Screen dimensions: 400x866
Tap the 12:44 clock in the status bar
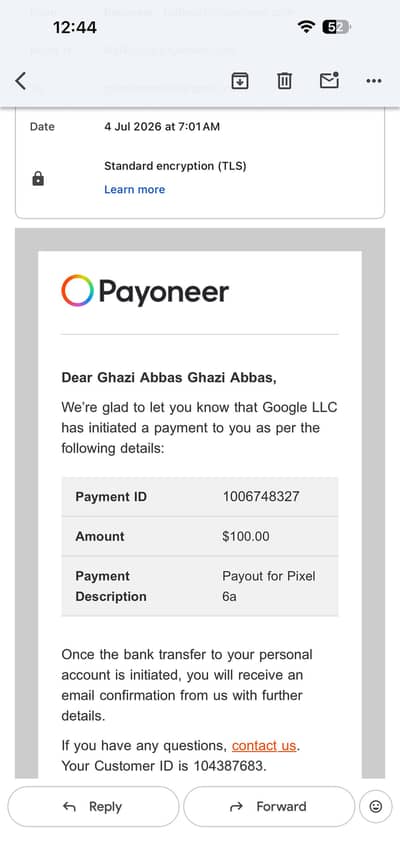click(75, 27)
